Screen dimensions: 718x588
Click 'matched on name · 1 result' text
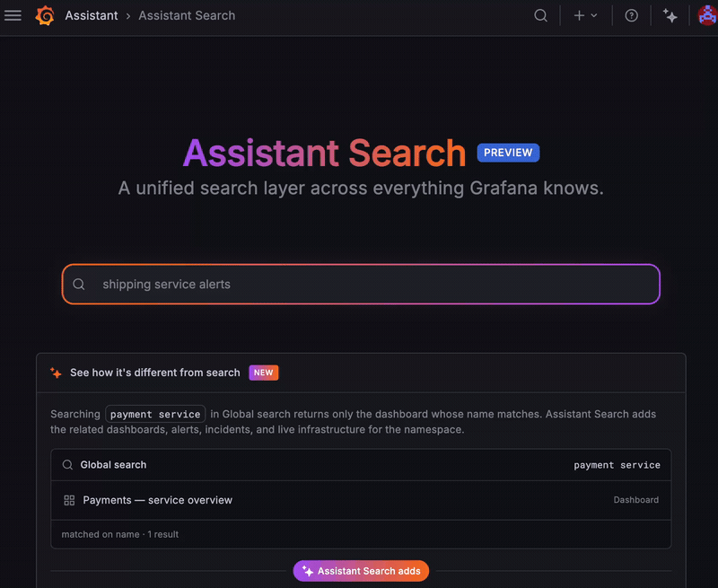120,534
